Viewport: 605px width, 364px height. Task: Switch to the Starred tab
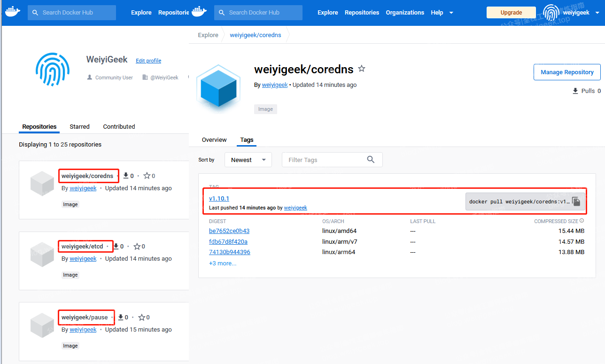pyautogui.click(x=79, y=126)
